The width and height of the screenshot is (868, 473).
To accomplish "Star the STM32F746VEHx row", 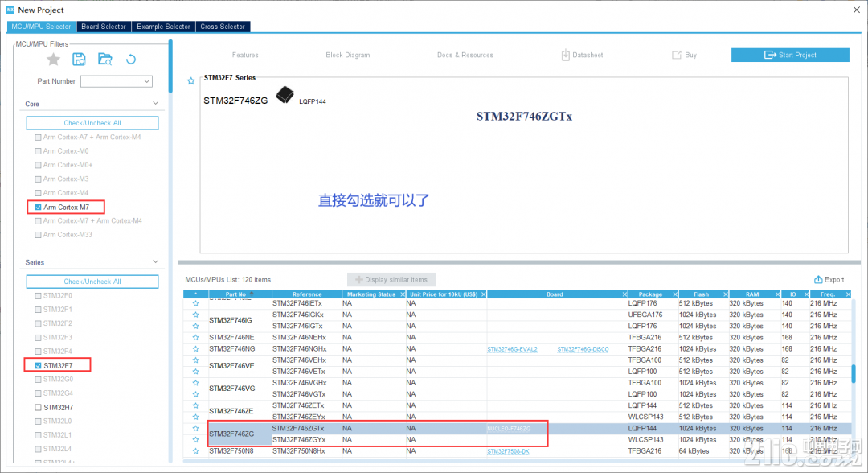I will [x=195, y=360].
